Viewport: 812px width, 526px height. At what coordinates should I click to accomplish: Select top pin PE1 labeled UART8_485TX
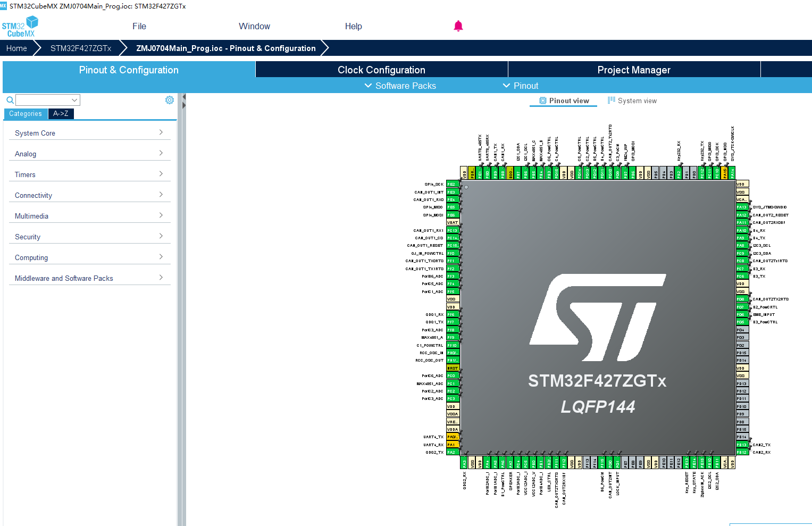click(480, 173)
